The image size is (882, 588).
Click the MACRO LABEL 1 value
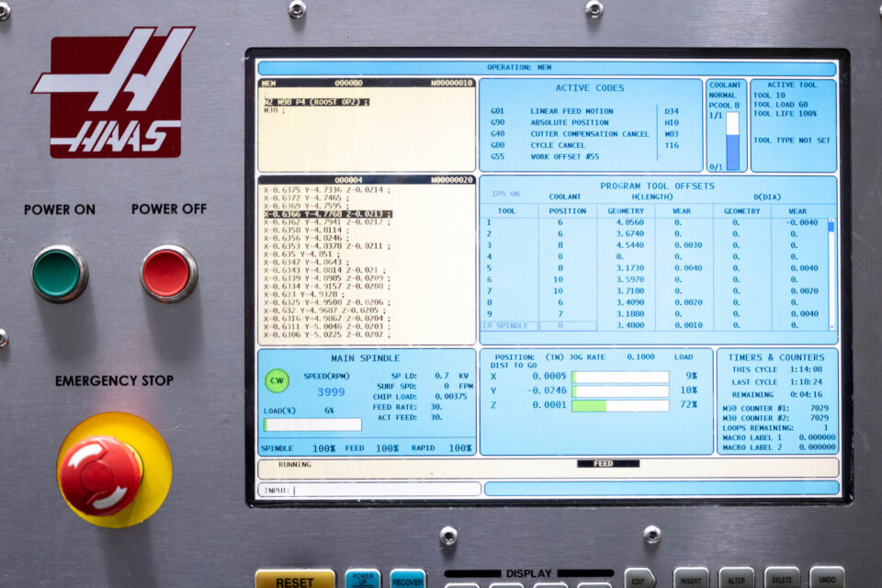tap(817, 437)
